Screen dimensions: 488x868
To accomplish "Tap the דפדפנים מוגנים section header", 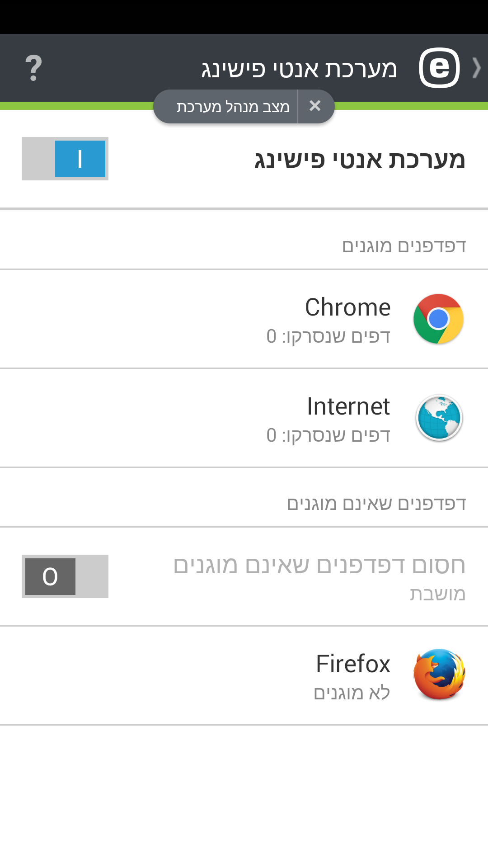I will [x=404, y=246].
